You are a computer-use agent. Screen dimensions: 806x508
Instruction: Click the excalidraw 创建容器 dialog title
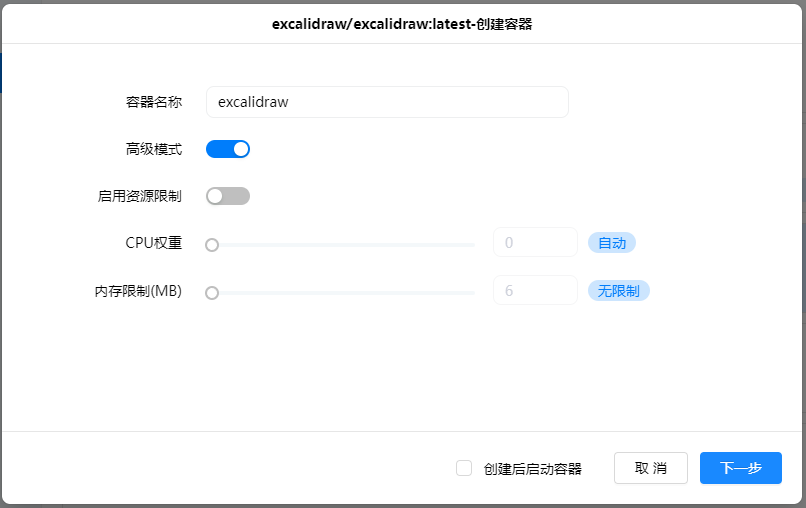pyautogui.click(x=402, y=24)
